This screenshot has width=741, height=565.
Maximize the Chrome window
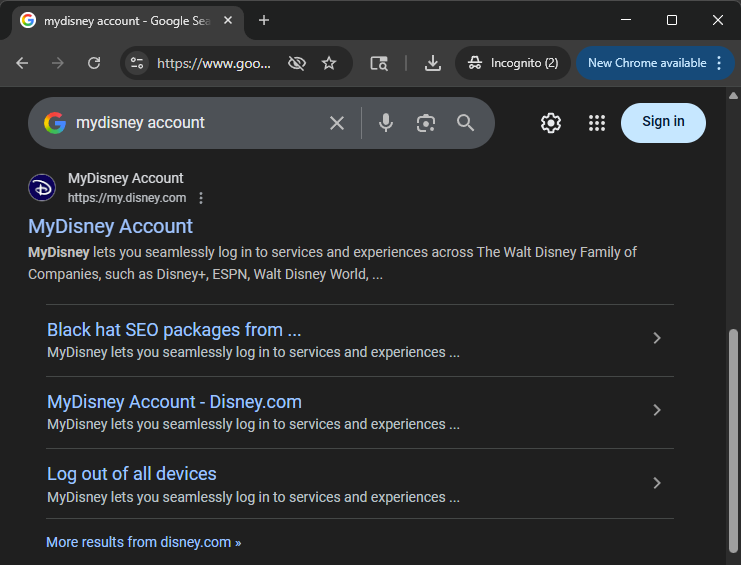672,20
